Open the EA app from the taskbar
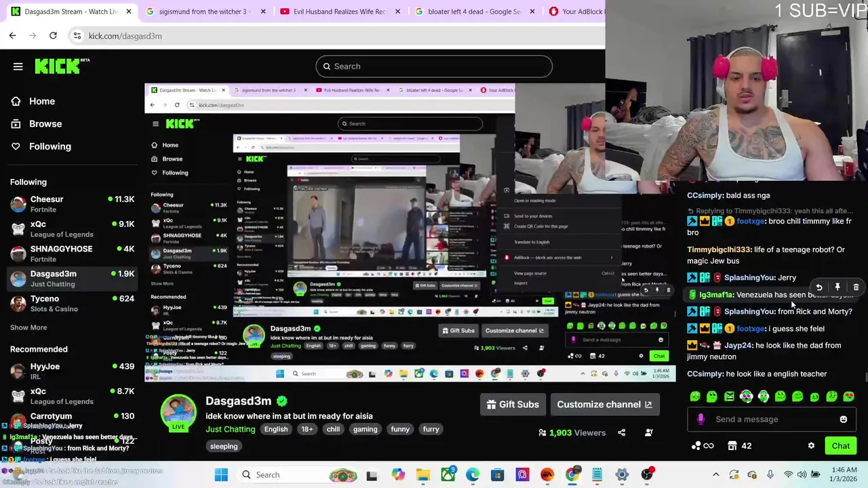Viewport: 868px width, 488px height. 547,474
